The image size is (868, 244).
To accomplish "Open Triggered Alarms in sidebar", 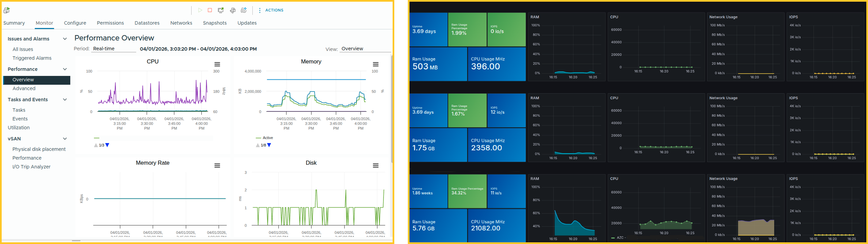I will [32, 58].
